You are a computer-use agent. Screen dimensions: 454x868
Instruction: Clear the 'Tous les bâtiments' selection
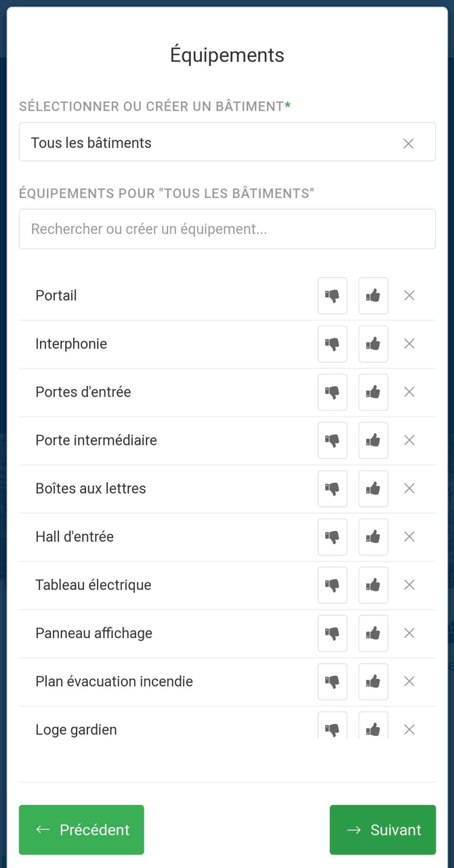[409, 143]
